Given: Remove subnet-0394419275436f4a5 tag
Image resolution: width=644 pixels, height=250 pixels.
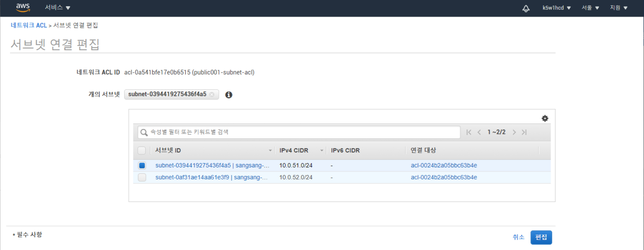Looking at the screenshot, I should coord(212,94).
